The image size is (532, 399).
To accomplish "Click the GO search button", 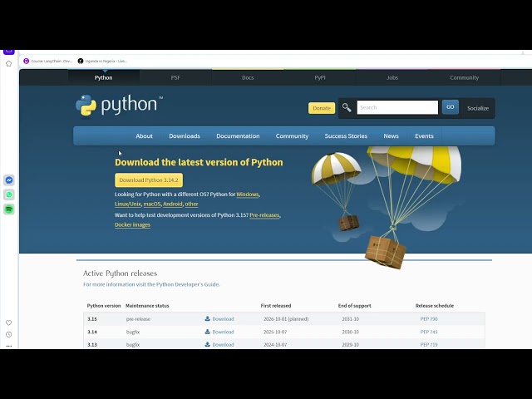I will click(451, 107).
